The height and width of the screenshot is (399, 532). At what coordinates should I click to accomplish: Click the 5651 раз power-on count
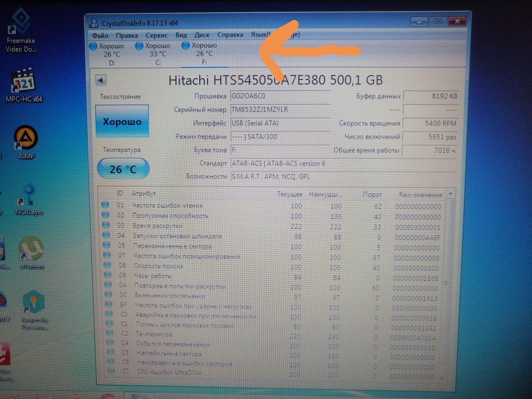(x=430, y=137)
